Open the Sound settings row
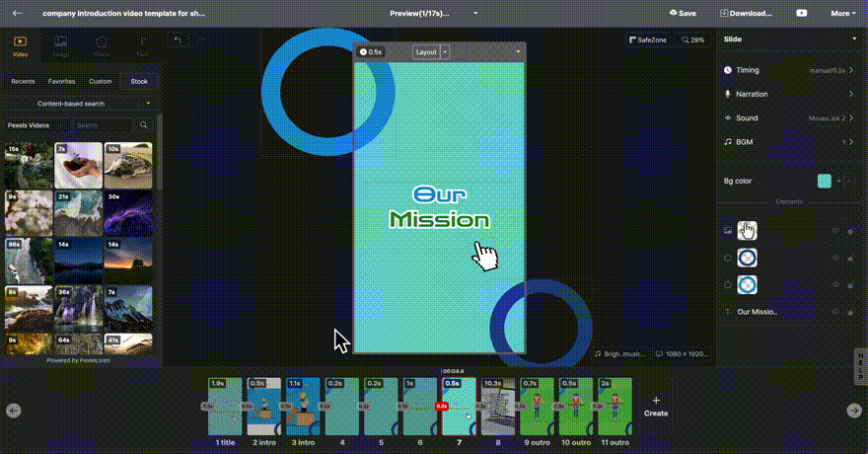The image size is (868, 454). click(788, 117)
